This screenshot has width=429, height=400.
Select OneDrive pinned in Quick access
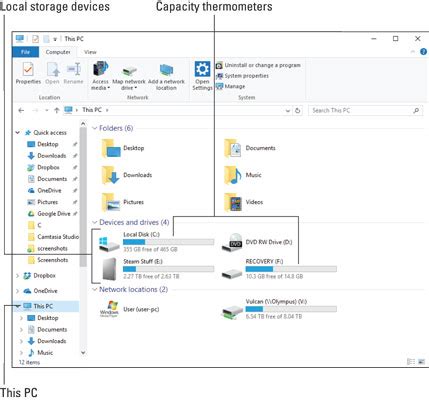[49, 190]
